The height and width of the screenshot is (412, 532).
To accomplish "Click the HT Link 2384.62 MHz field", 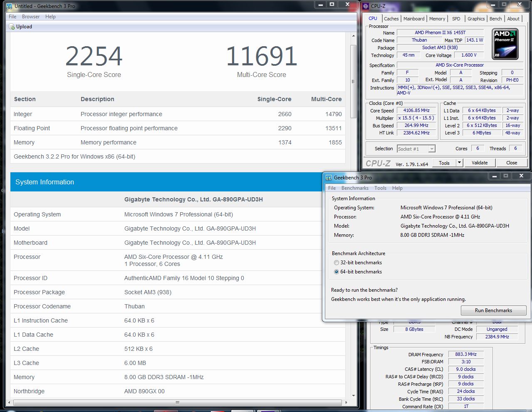I will point(416,133).
